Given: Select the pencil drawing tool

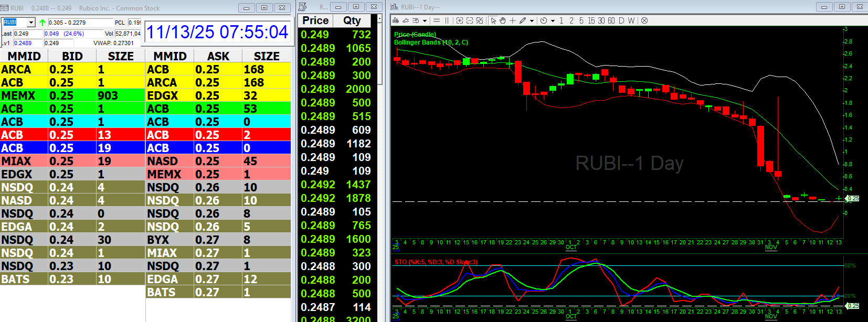Looking at the screenshot, I should [523, 20].
